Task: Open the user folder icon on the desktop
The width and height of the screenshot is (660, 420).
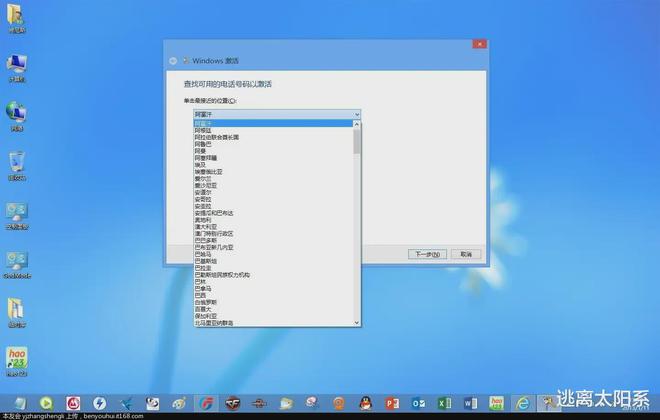Action: click(x=16, y=17)
